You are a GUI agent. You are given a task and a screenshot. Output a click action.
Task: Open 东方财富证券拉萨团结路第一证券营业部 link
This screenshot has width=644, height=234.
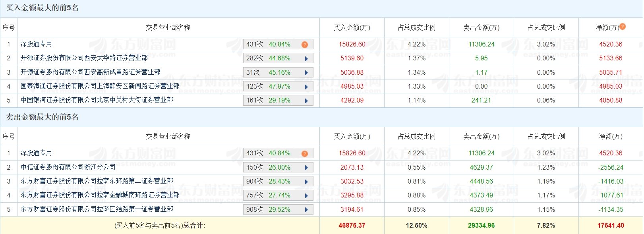(97, 209)
